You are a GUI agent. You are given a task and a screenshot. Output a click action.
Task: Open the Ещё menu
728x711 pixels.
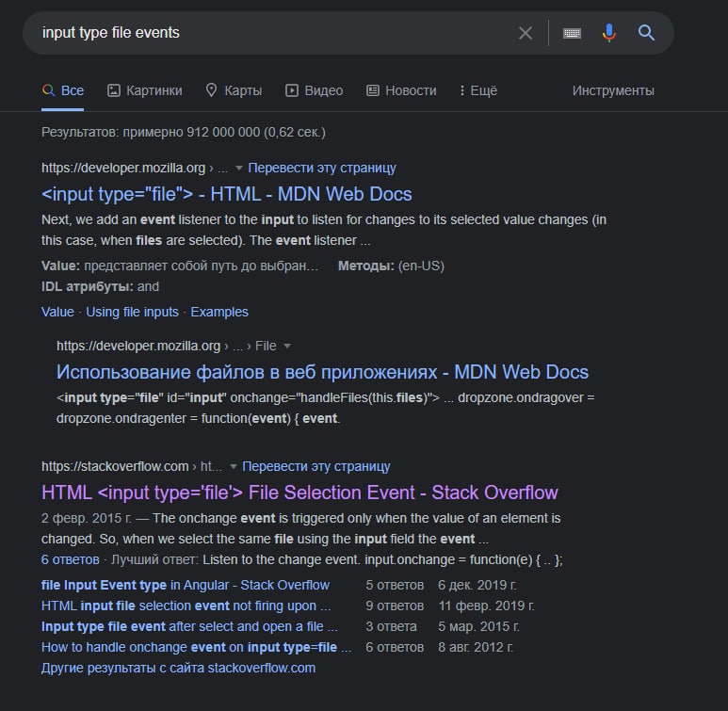click(478, 90)
